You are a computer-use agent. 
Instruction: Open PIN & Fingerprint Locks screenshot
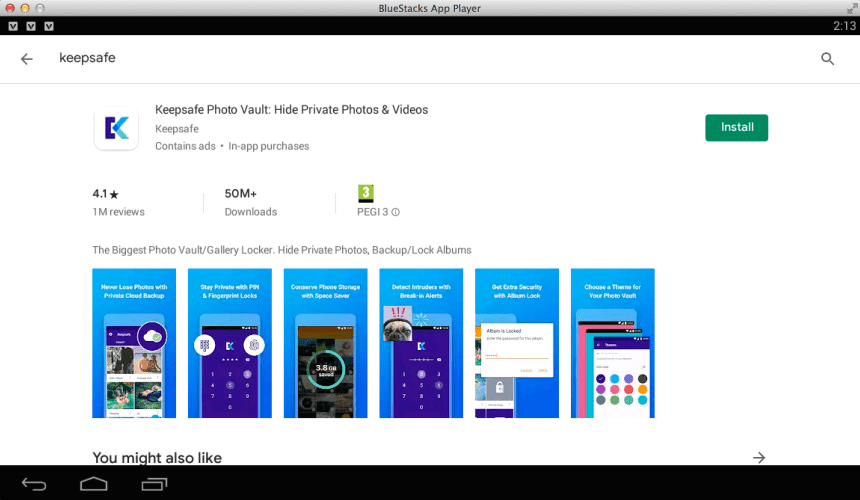(230, 343)
